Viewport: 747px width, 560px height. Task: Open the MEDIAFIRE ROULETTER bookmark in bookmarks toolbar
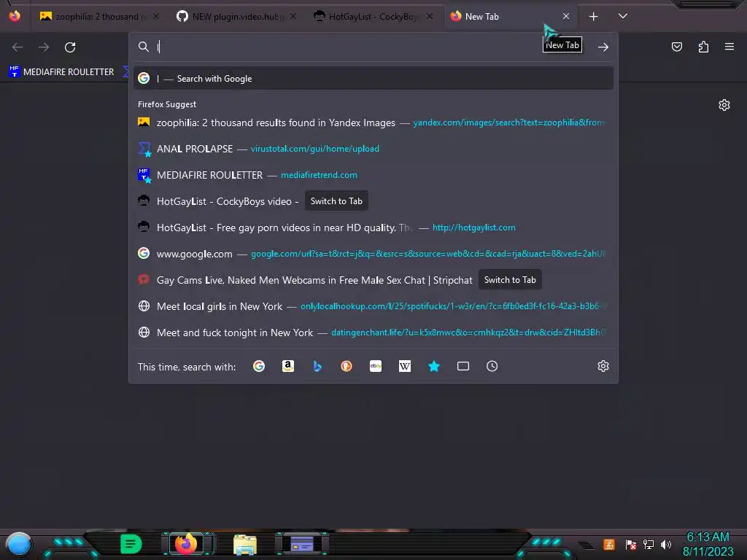click(61, 72)
